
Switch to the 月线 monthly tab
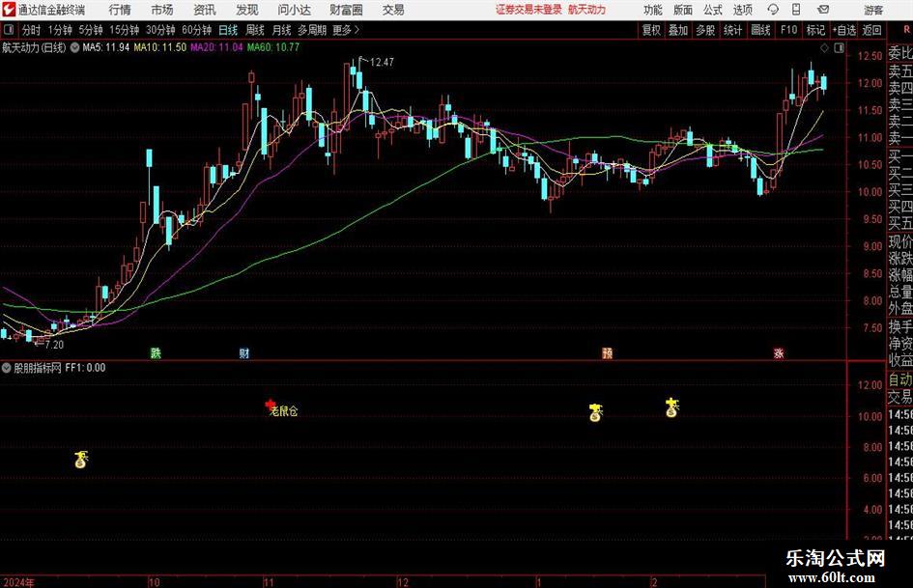coord(282,30)
